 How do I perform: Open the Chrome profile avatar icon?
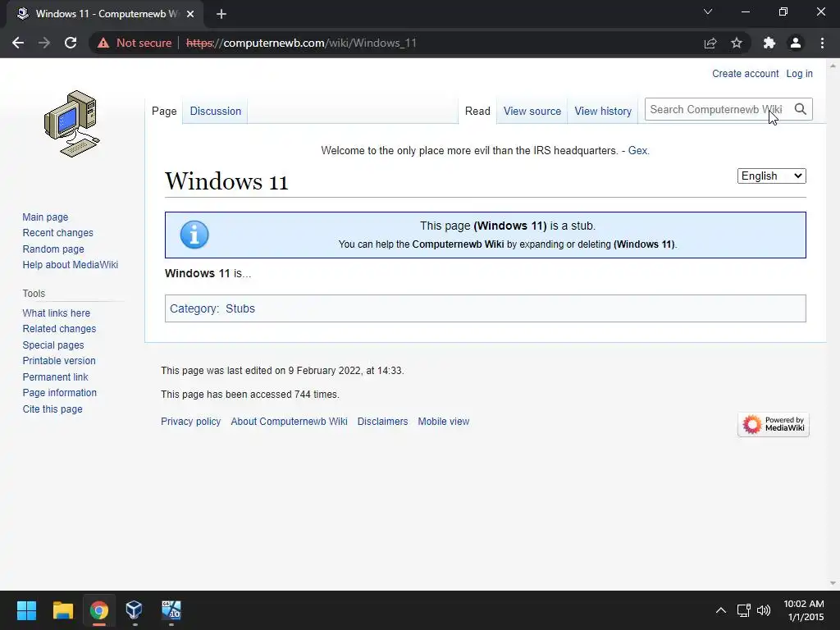click(x=796, y=43)
